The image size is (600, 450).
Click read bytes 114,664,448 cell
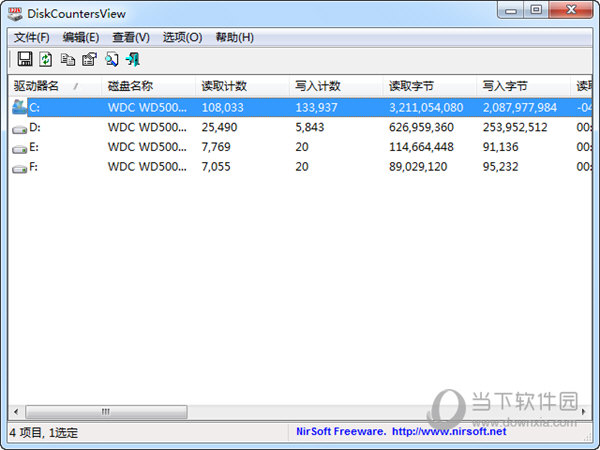421,147
